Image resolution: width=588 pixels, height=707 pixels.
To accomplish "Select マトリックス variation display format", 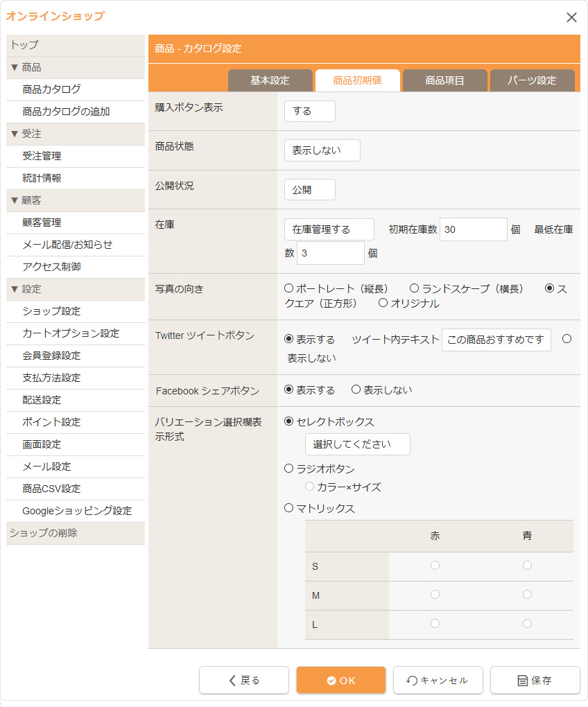I will coord(289,508).
